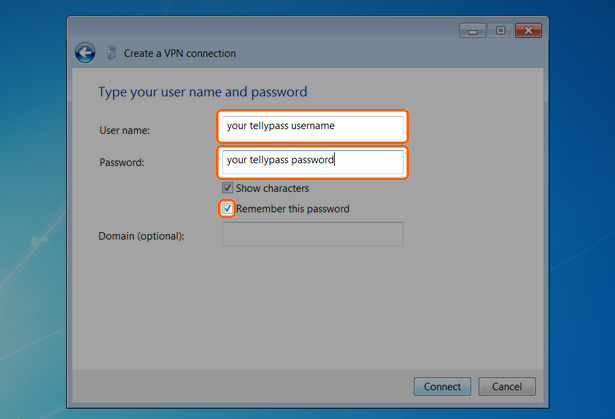Viewport: 615px width, 419px height.
Task: Toggle via 'Remember this password' label text
Action: click(293, 209)
